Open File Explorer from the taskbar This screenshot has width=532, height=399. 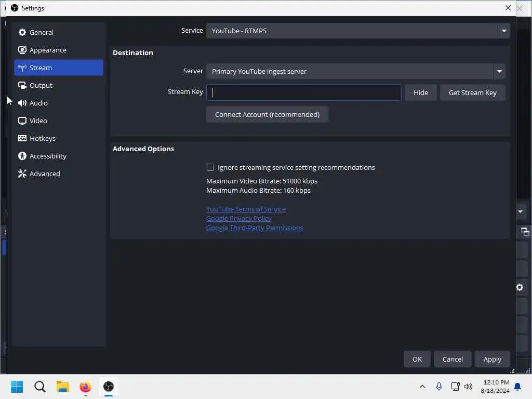point(63,387)
